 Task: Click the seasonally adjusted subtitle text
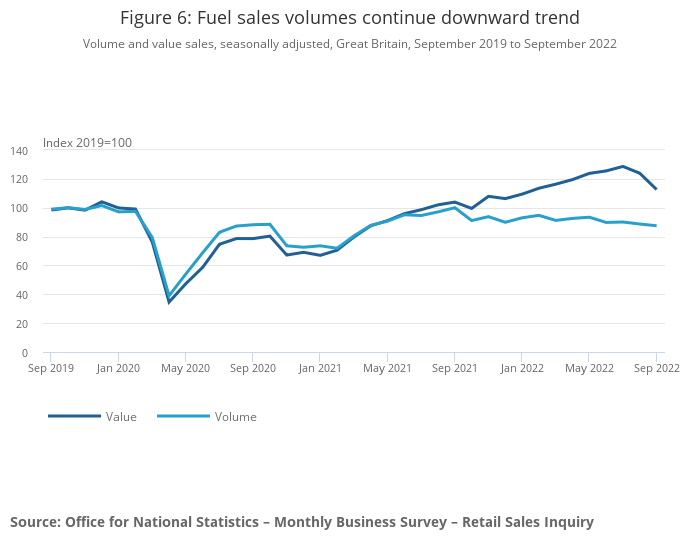click(350, 44)
